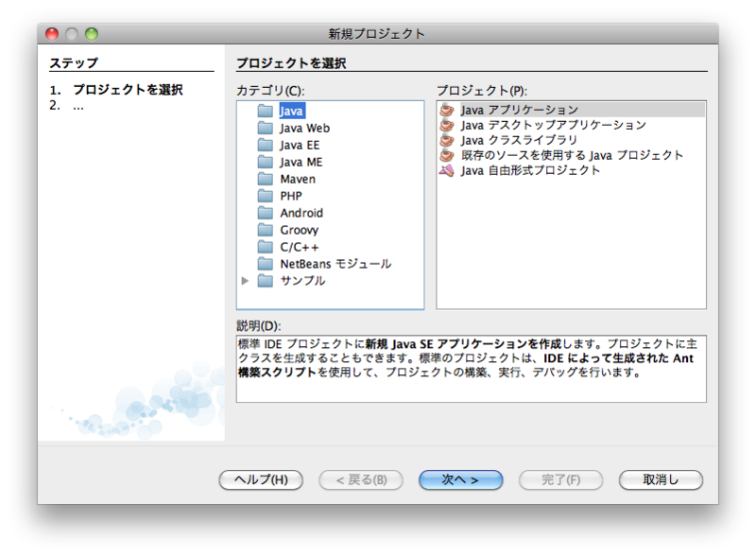The image size is (756, 556).
Task: Select the Maven category
Action: coord(298,179)
